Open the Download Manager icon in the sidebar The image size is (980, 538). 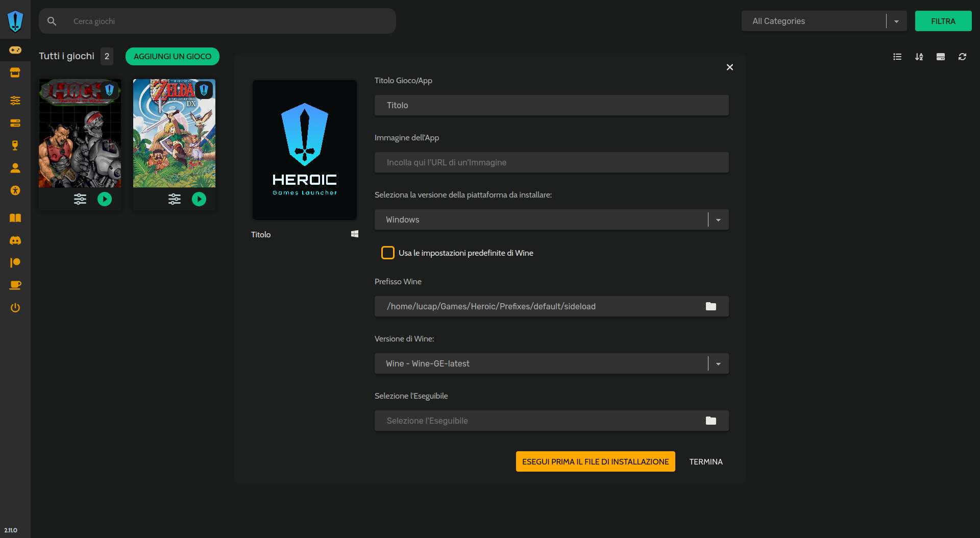[15, 123]
